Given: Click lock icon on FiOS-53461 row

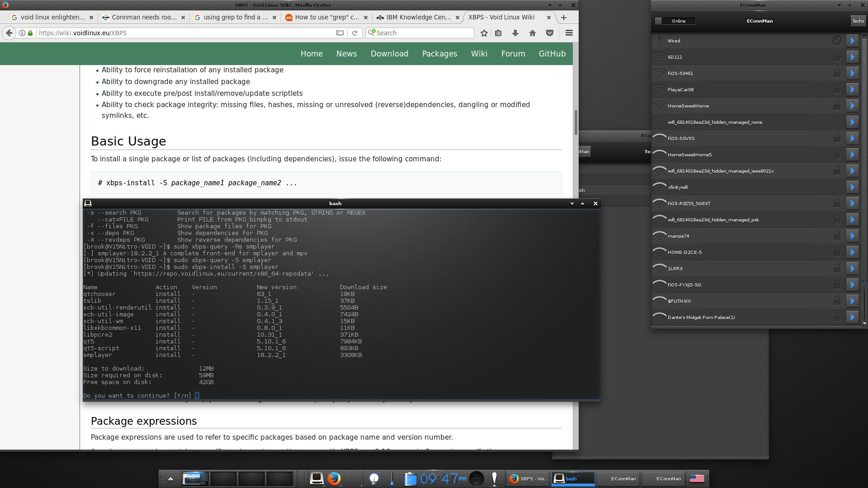Looking at the screenshot, I should pos(837,73).
